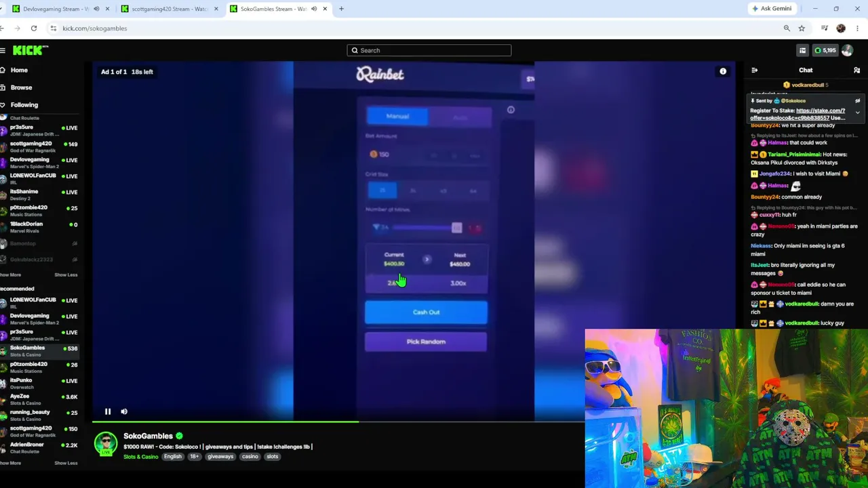Open the browser zoom magnifier icon
Screen dimensions: 868x488
click(787, 28)
